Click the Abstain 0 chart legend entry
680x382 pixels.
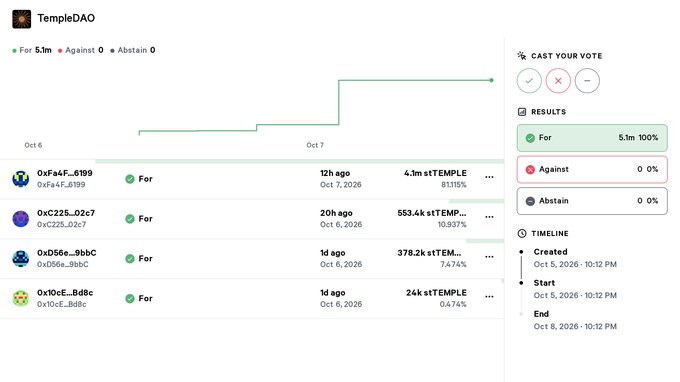[132, 50]
